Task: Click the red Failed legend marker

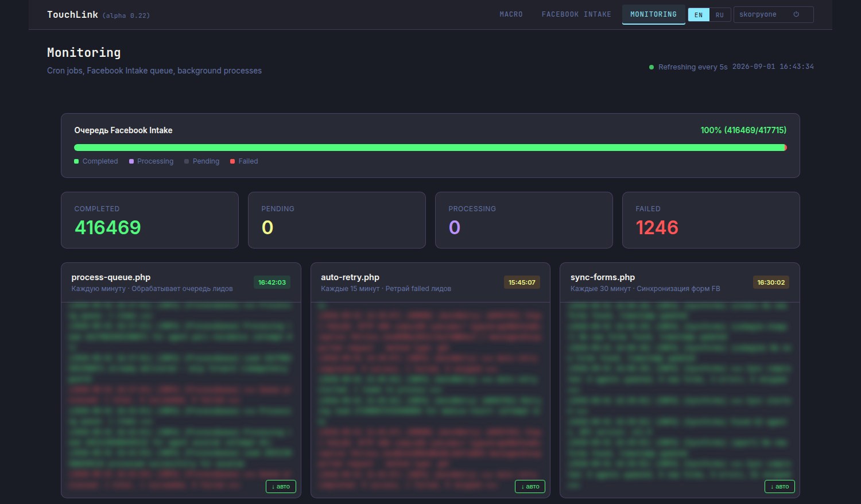Action: (x=232, y=161)
